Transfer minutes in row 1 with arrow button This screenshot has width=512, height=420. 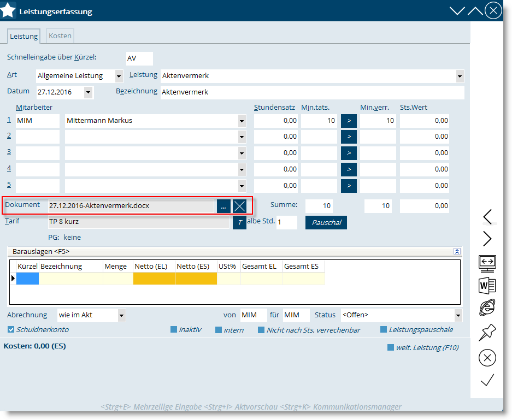[x=349, y=121]
